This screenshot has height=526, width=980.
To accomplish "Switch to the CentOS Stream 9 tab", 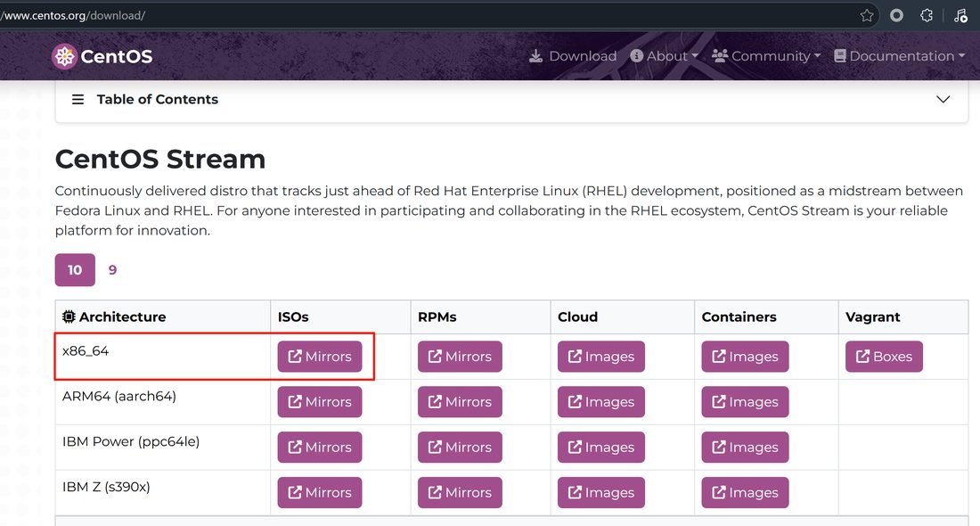I will coord(112,269).
